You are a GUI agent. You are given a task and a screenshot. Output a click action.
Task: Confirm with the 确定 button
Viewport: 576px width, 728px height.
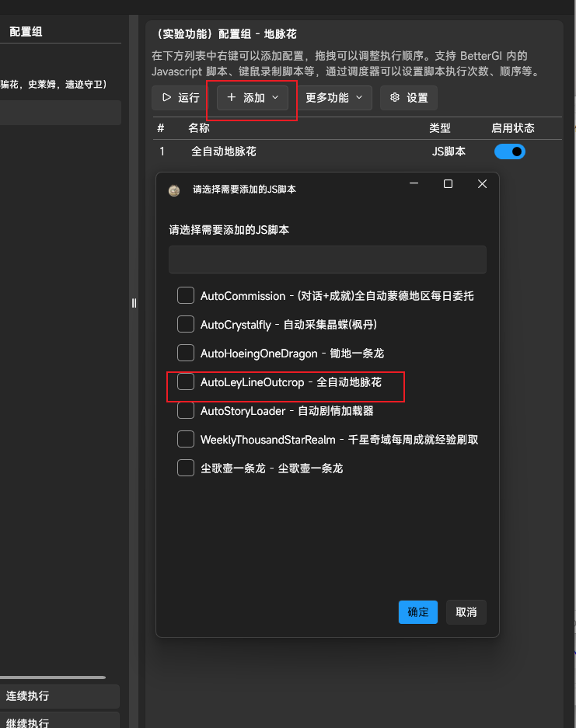[418, 611]
